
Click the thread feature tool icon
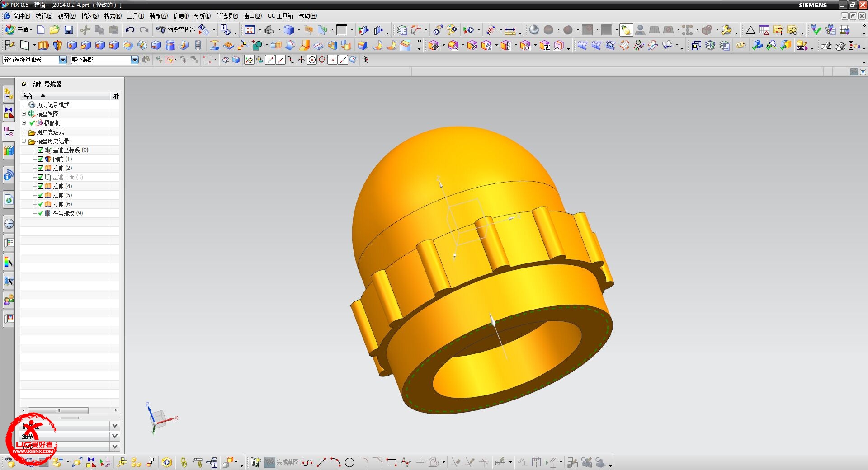pyautogui.click(x=198, y=45)
